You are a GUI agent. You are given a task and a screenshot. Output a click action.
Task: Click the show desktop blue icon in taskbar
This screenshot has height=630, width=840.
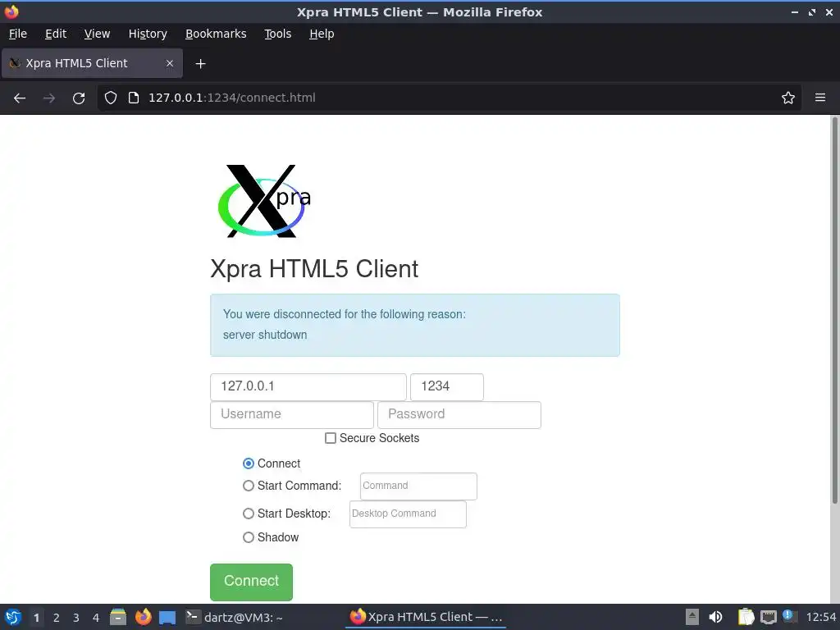point(167,618)
